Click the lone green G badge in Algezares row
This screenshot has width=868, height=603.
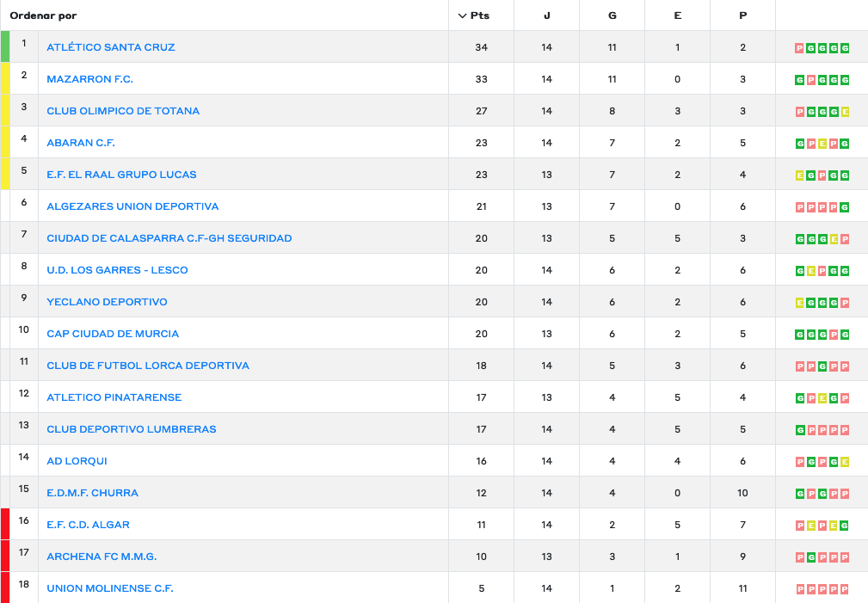pos(846,207)
